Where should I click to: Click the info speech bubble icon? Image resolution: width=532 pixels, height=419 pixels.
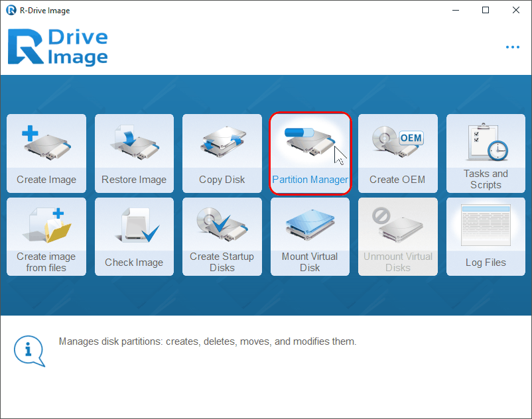(29, 351)
